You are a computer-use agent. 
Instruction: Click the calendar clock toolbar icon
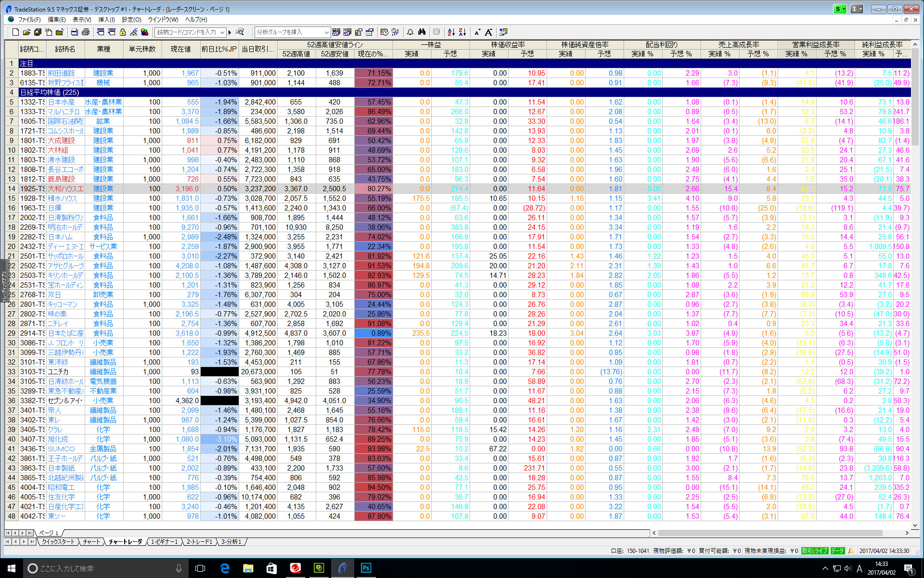[x=384, y=32]
